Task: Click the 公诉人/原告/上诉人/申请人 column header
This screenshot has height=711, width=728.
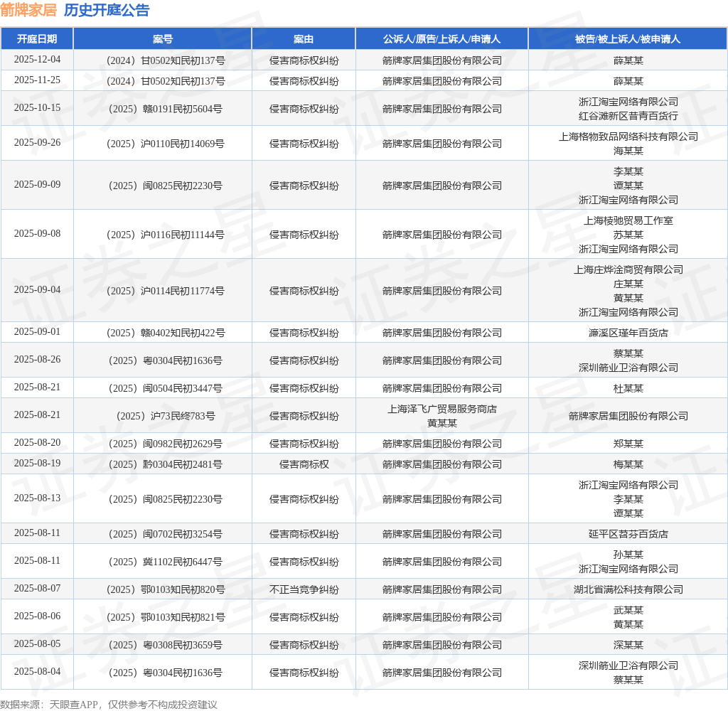Action: pos(441,39)
